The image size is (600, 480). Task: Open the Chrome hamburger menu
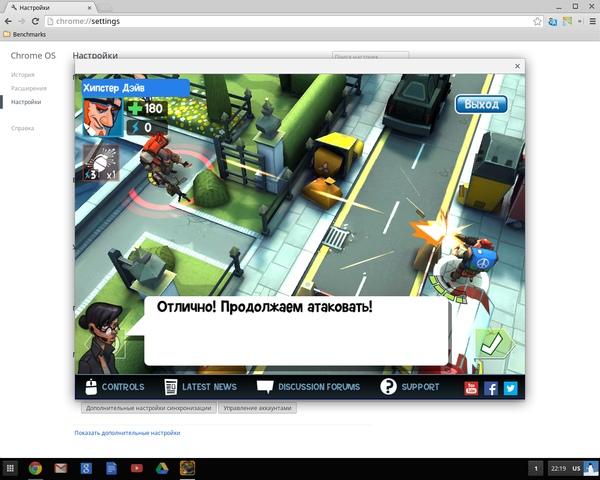pyautogui.click(x=592, y=21)
